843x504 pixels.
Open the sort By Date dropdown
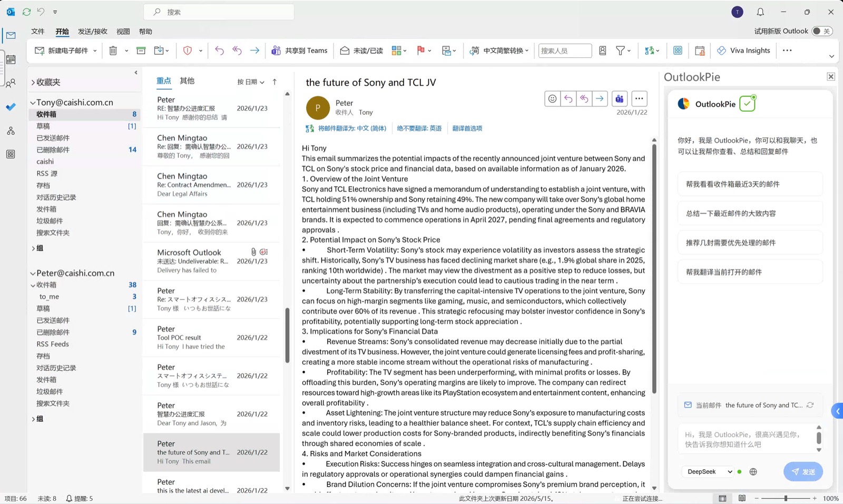(251, 82)
